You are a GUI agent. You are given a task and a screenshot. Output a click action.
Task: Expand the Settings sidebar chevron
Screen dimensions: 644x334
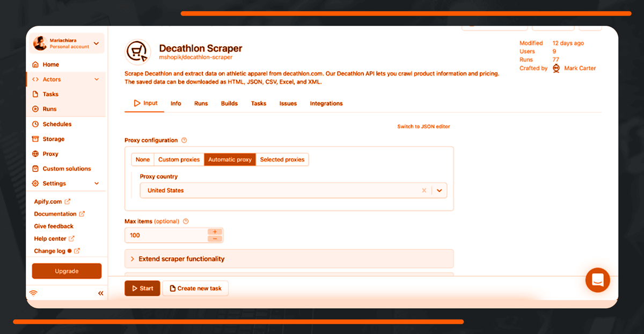97,184
